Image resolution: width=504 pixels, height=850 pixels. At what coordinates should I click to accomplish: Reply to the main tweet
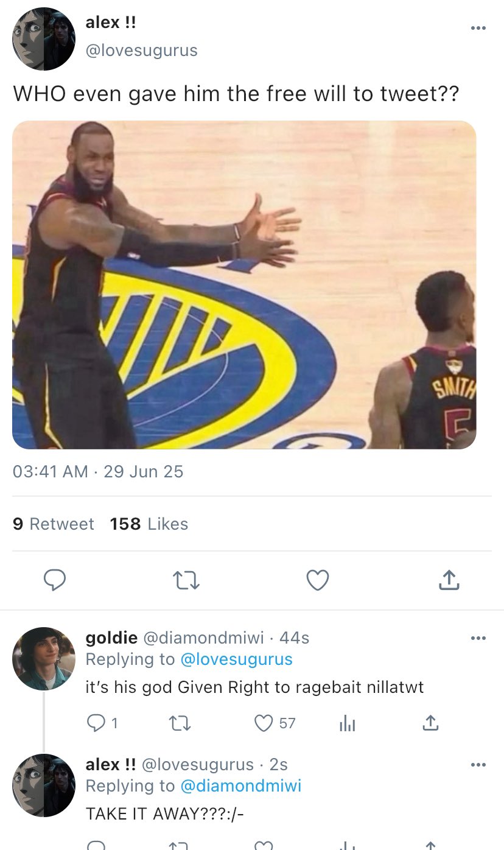click(x=55, y=580)
